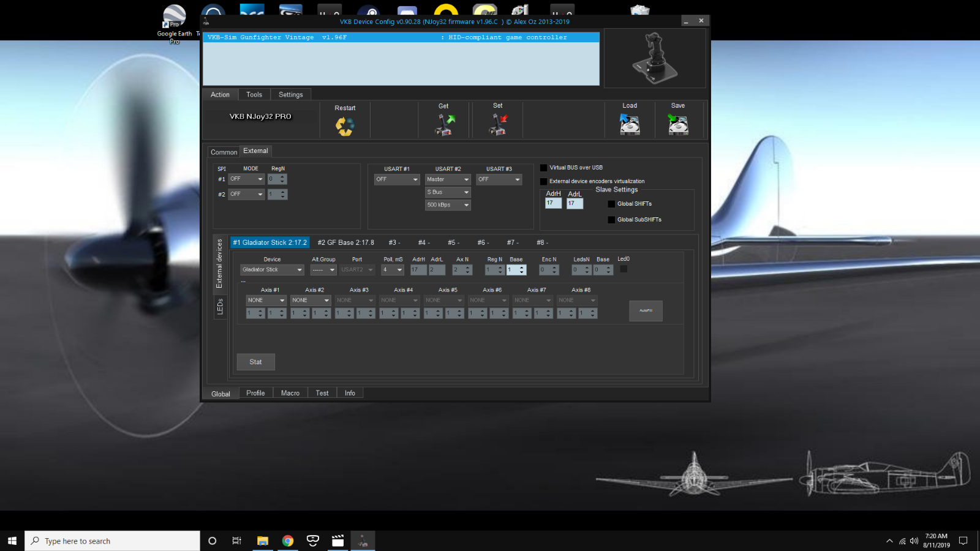Toggle External device encoders virtualization checkbox

543,182
